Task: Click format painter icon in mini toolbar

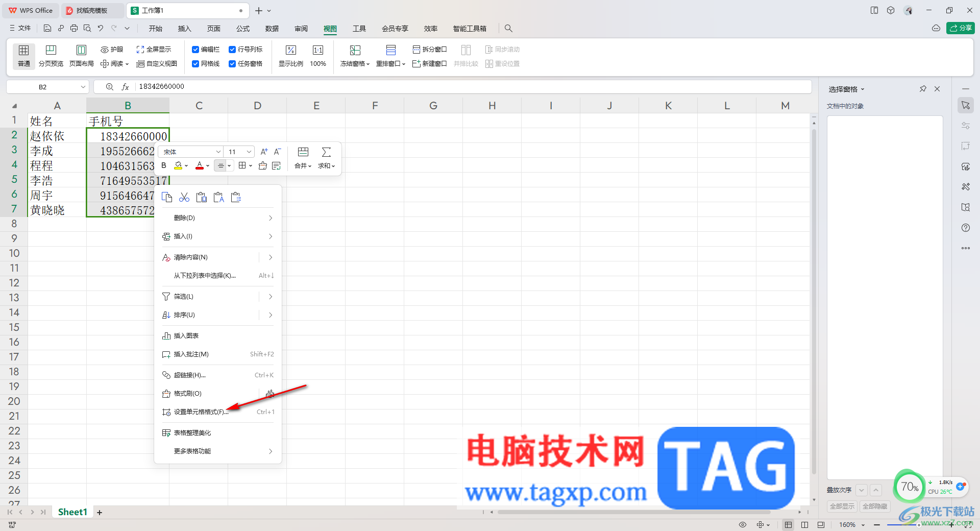Action: click(263, 165)
